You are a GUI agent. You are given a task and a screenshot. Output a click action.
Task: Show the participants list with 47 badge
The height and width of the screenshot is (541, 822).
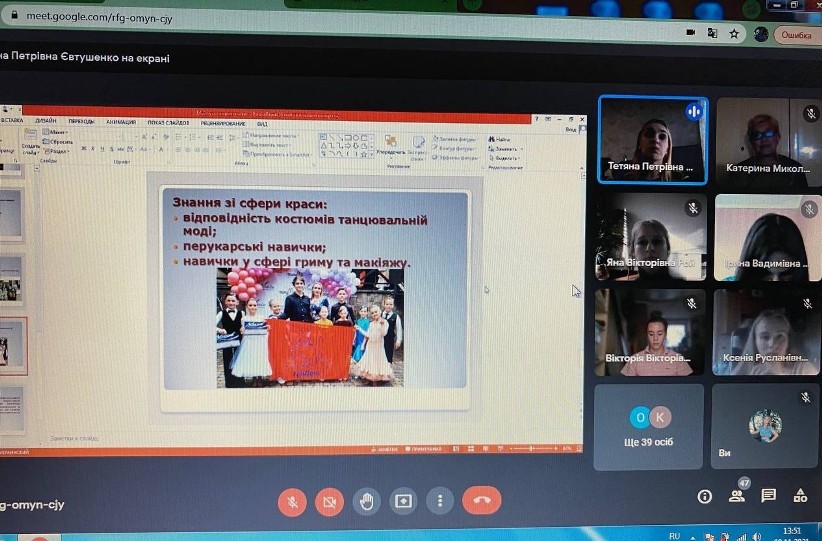point(737,495)
